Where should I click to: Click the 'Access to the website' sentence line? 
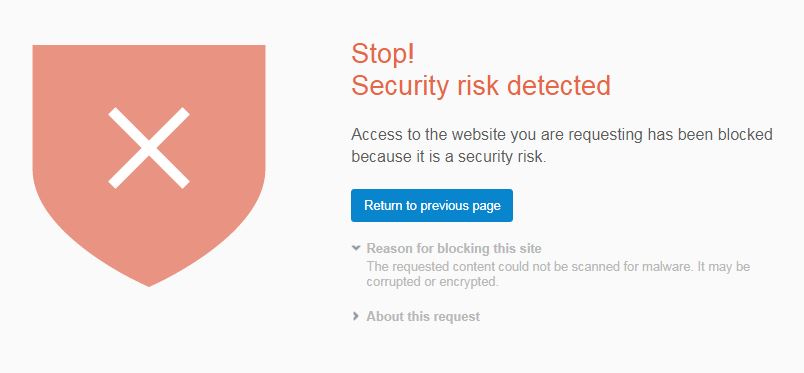click(x=562, y=135)
